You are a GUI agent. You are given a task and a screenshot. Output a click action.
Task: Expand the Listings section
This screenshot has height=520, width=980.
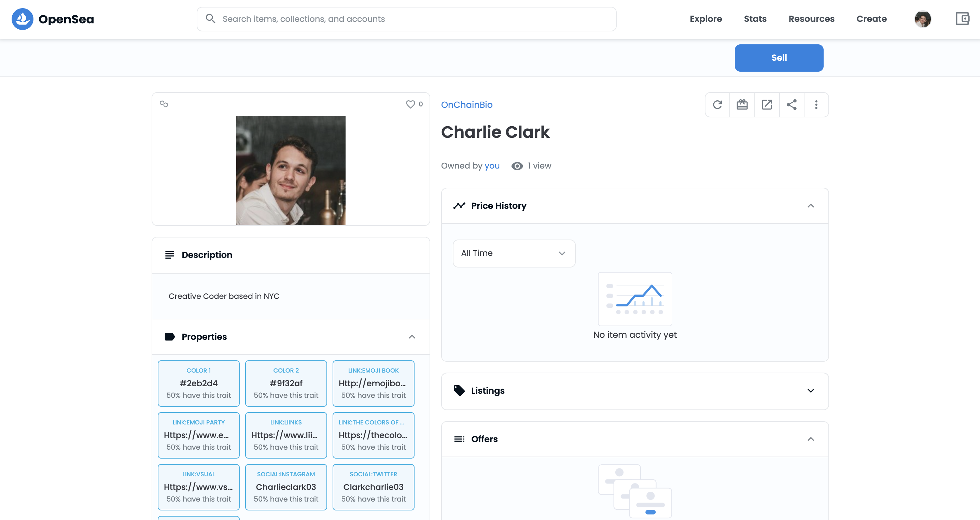[811, 391]
